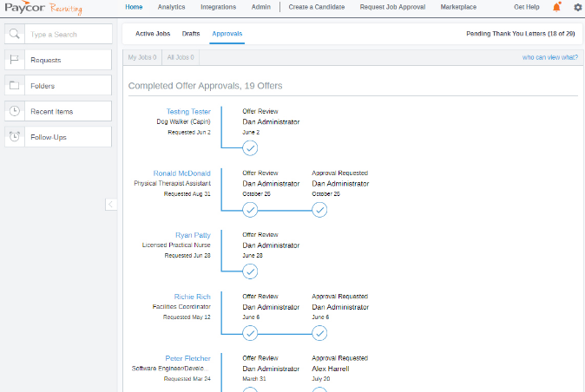585x392 pixels.
Task: Switch to the Active Jobs tab
Action: coord(153,34)
